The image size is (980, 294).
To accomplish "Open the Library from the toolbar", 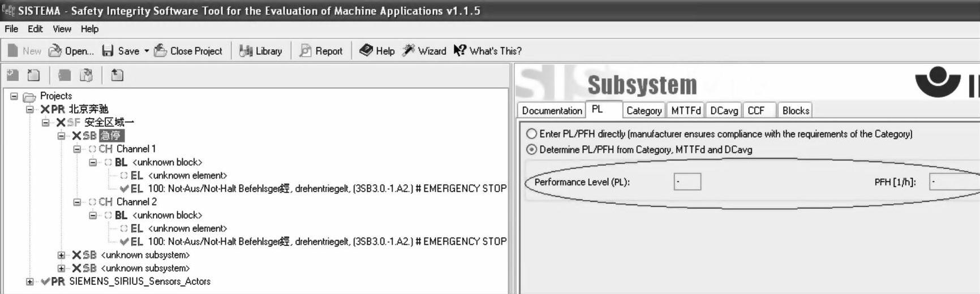I will (x=260, y=51).
